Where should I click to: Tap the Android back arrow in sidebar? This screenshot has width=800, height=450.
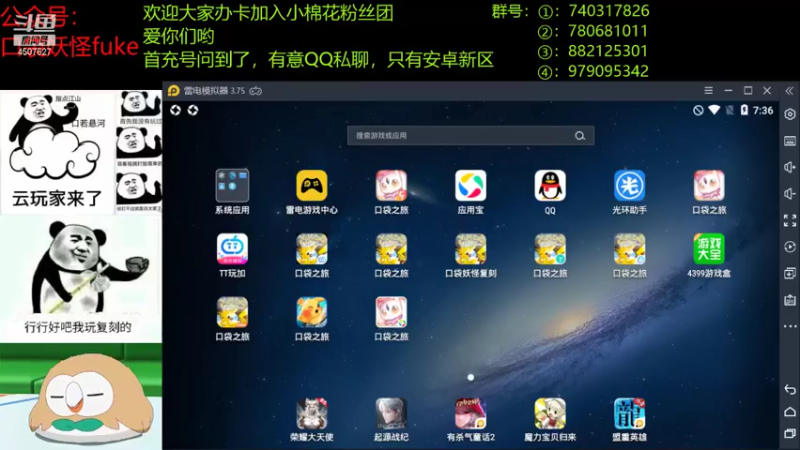[x=790, y=389]
